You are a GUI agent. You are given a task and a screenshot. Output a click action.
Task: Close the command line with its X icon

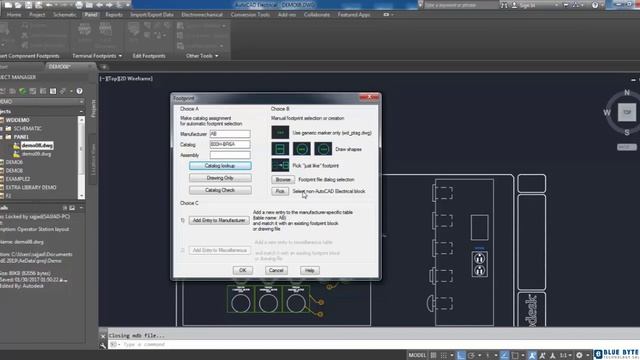103,336
